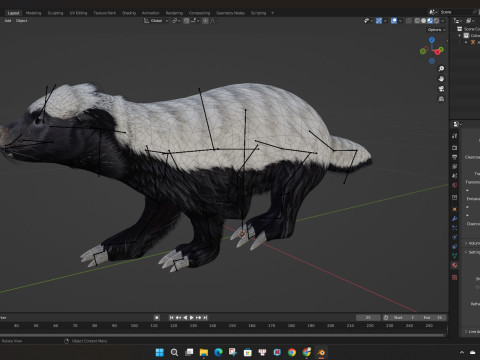Switch to rendered viewport shading

436,21
